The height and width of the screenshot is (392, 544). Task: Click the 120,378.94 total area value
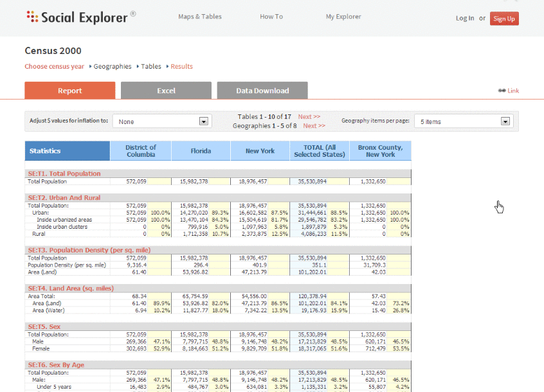point(313,296)
